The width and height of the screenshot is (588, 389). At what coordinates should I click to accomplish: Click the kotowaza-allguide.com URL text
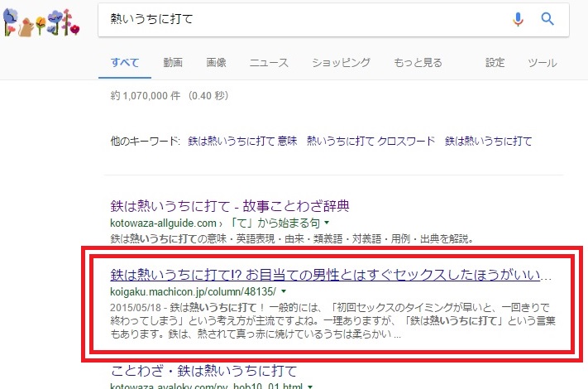point(163,223)
